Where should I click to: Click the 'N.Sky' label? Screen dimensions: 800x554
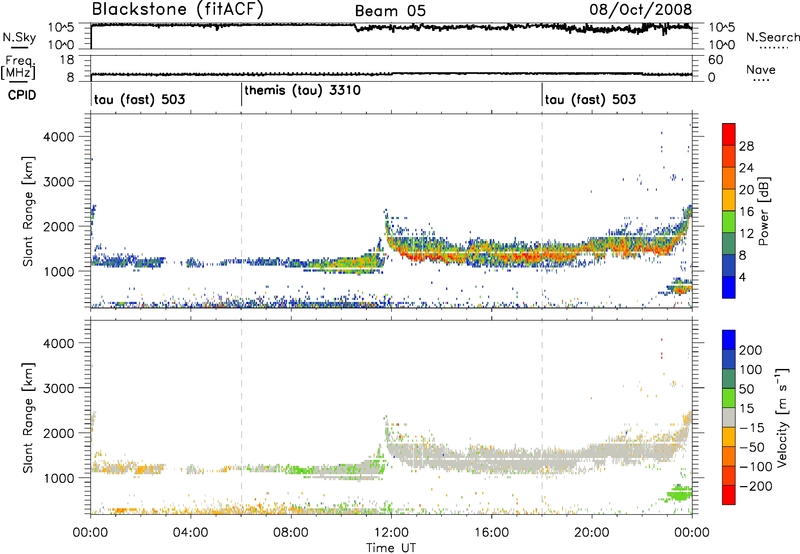coord(19,37)
